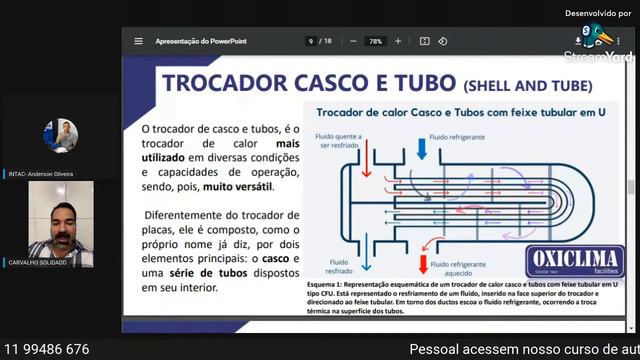Click the OXICLIMA facilities logo

point(575,261)
